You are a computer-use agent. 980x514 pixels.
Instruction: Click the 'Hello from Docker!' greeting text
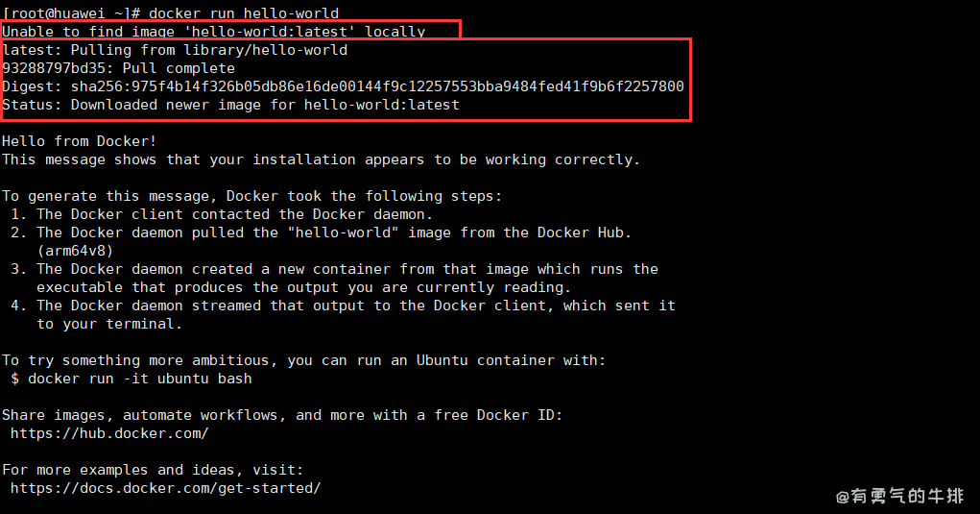pyautogui.click(x=79, y=141)
